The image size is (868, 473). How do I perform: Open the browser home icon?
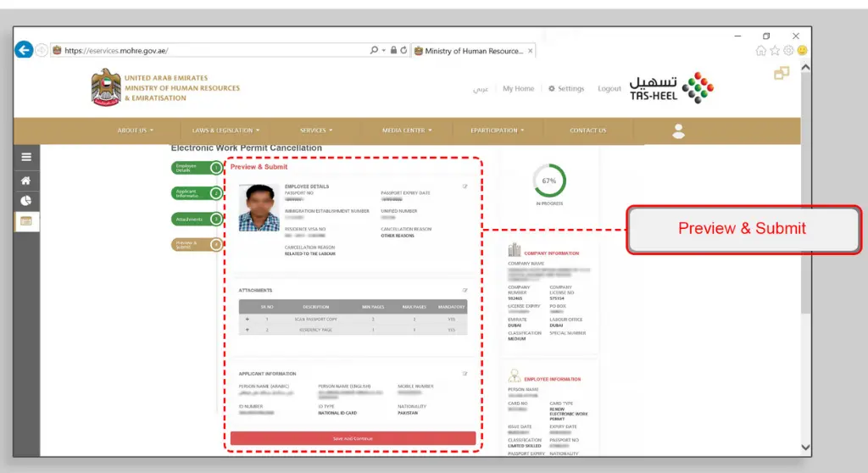[x=761, y=50]
